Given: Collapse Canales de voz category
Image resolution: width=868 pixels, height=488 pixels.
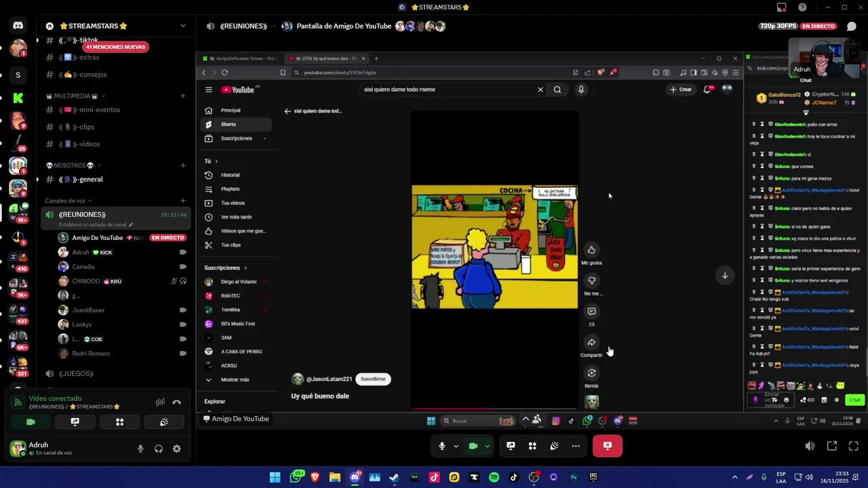Looking at the screenshot, I should click(68, 201).
